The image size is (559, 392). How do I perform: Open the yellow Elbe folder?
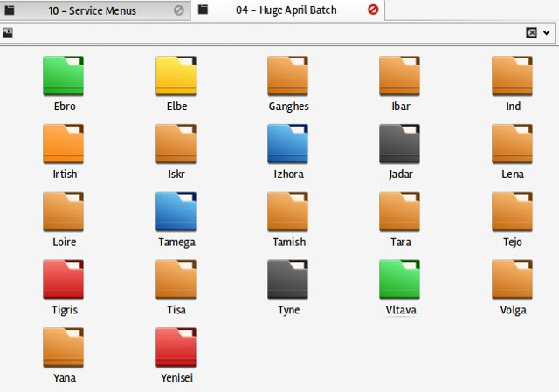(176, 76)
